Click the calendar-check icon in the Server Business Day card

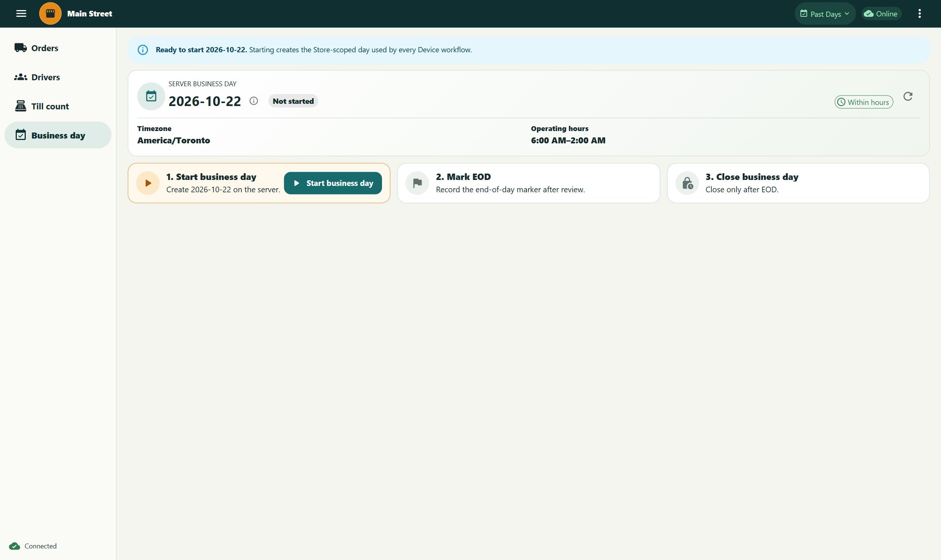point(151,96)
